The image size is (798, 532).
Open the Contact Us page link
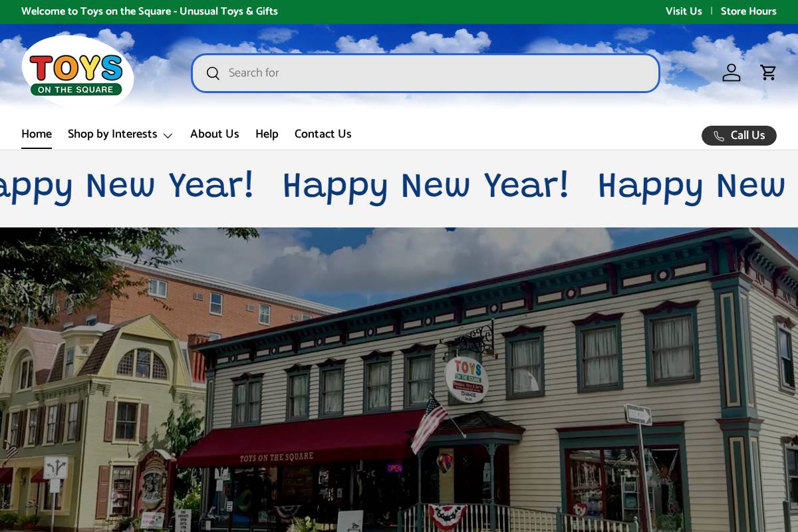[x=323, y=134]
